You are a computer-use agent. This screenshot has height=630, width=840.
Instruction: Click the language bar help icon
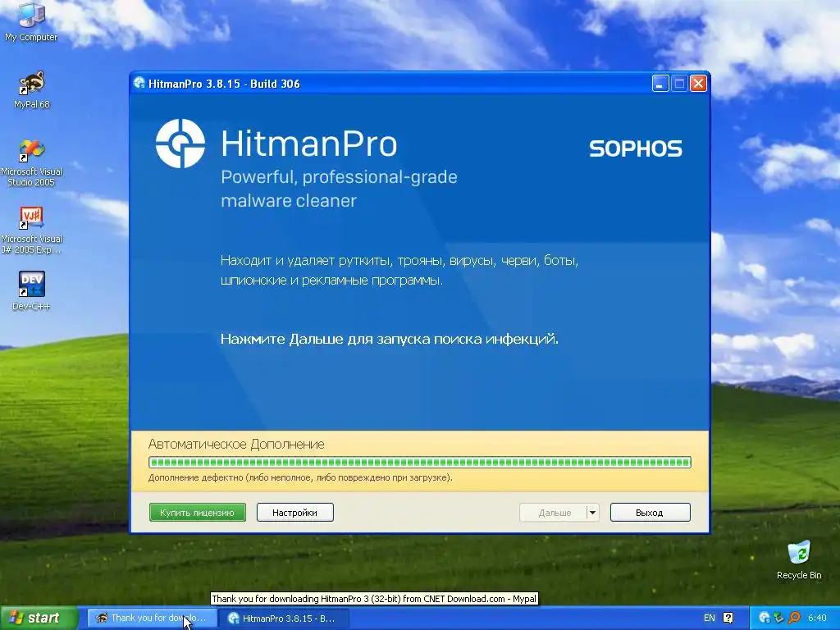728,618
